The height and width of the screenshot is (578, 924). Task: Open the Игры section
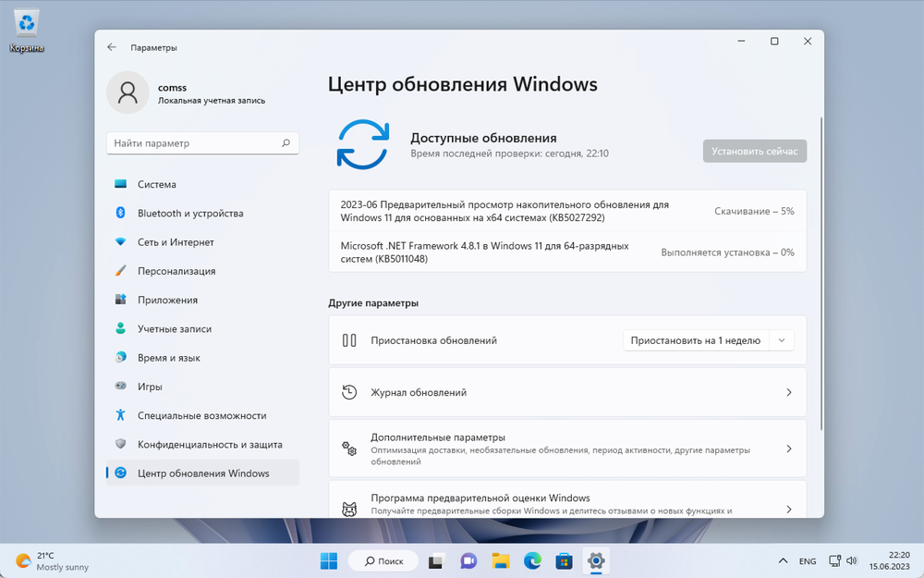click(202, 387)
